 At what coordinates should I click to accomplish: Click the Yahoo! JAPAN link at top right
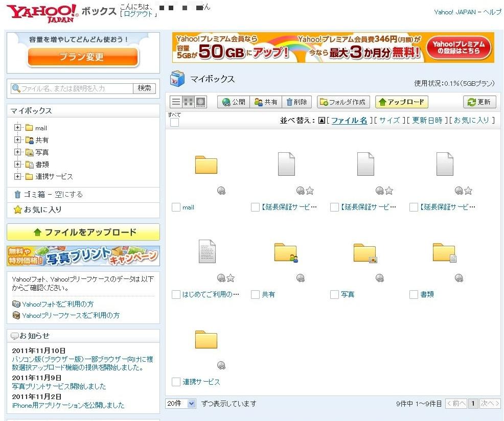click(x=455, y=12)
